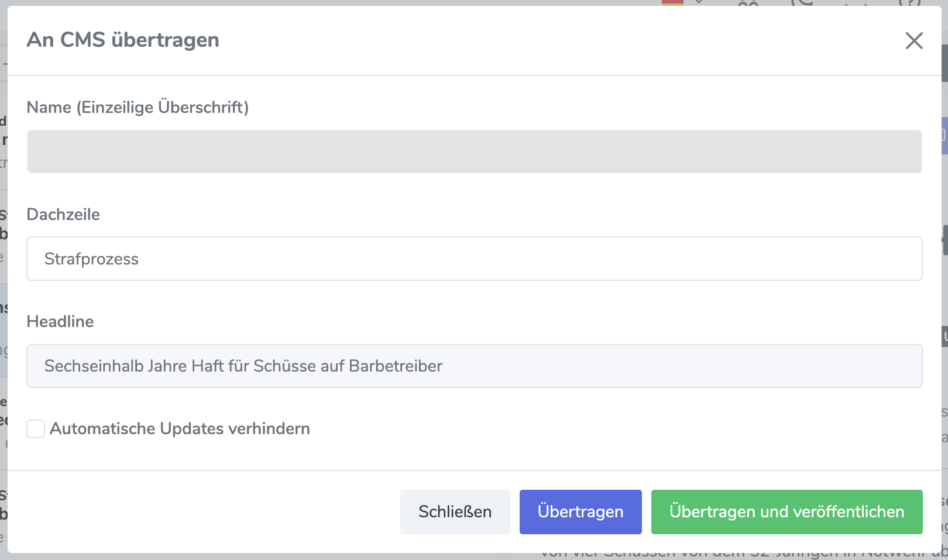The image size is (948, 560).
Task: Close the 'An CMS übertragen' dialog with X
Action: tap(914, 40)
